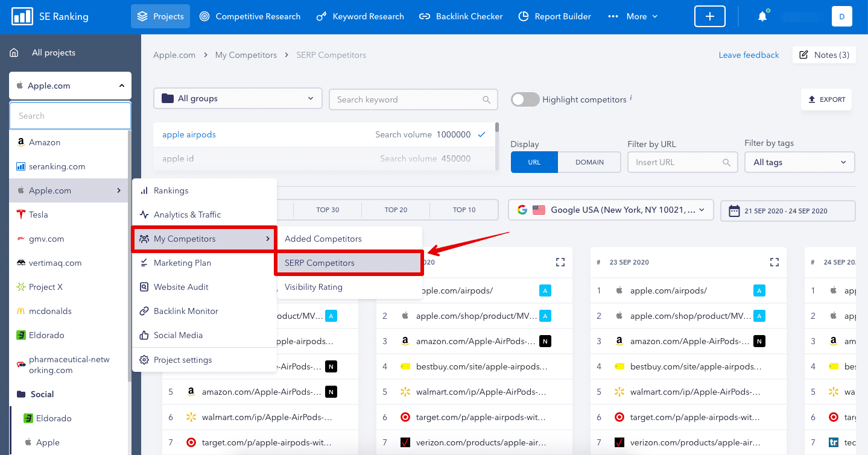Image resolution: width=868 pixels, height=455 pixels.
Task: Select the TOP 10 filter button
Action: 464,210
